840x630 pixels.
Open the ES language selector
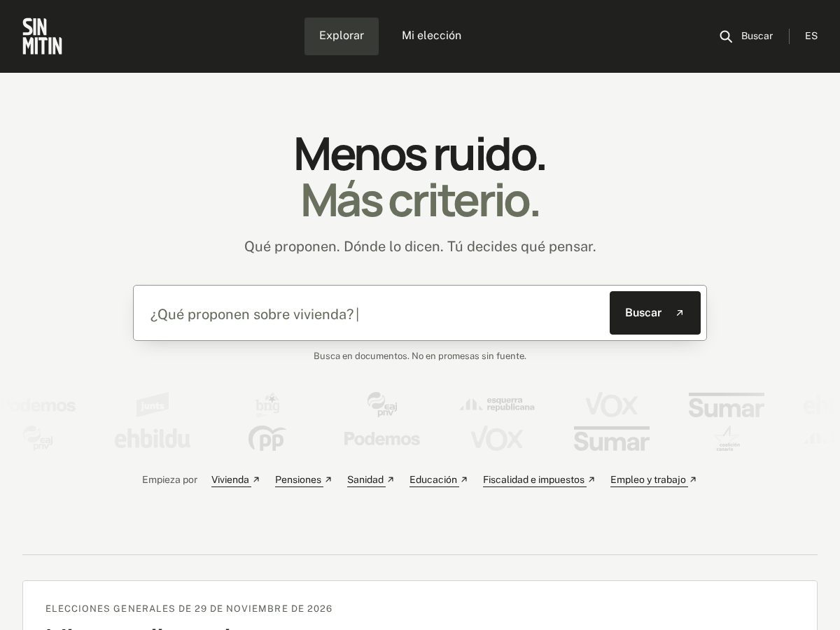coord(811,36)
